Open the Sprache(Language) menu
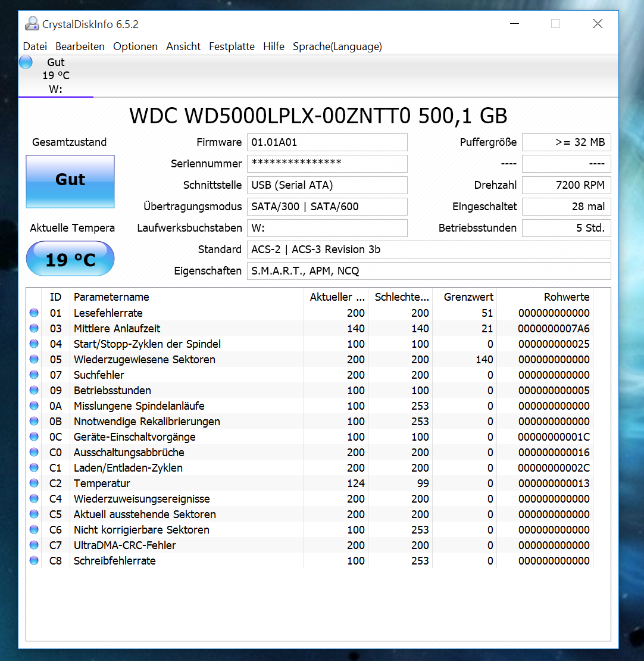This screenshot has height=661, width=644. pos(337,46)
